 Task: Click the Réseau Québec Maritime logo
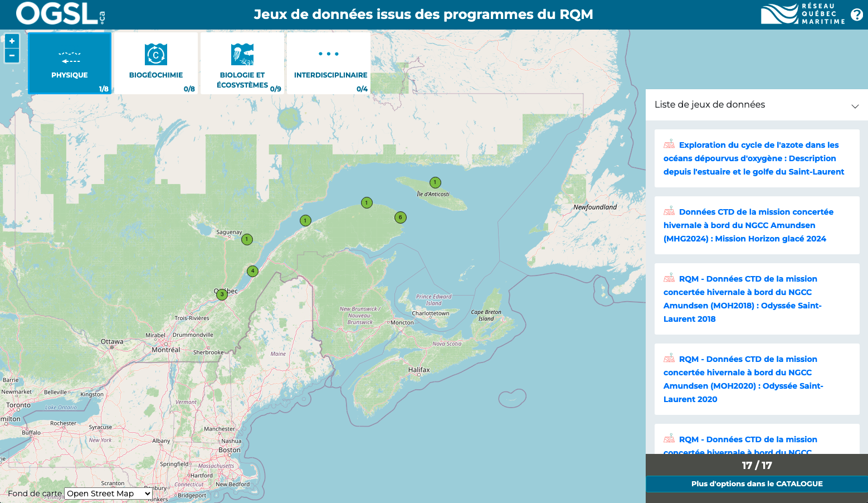(803, 14)
